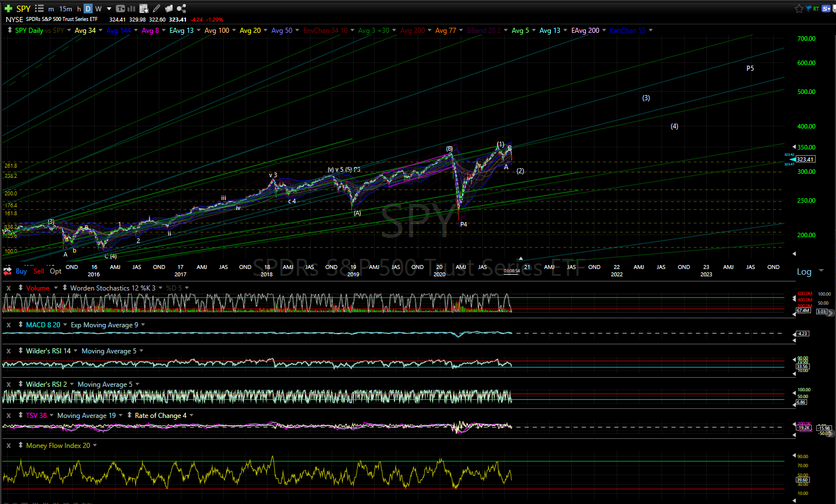
Task: Remove the Wilder's RSI 2 pane with X
Action: (9, 385)
